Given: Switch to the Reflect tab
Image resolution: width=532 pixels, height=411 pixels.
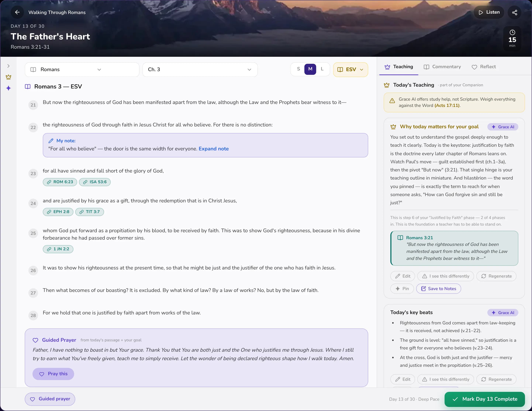Looking at the screenshot, I should [x=483, y=67].
